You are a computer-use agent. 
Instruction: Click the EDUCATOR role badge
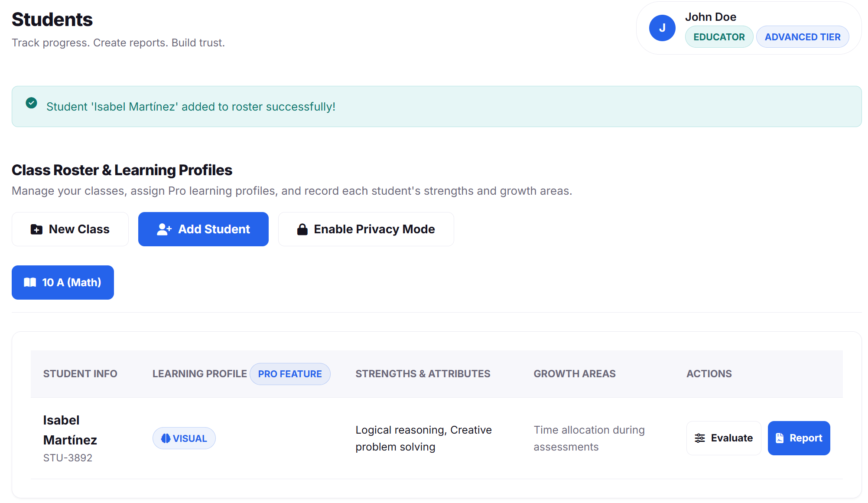719,37
